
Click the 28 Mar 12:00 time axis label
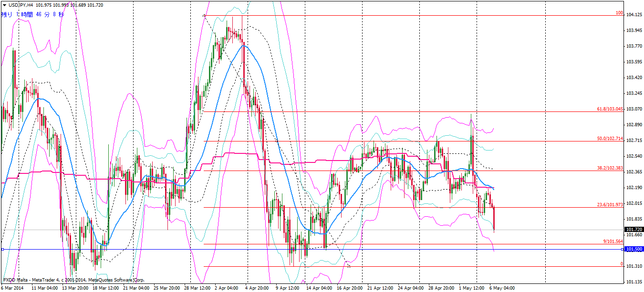198,288
